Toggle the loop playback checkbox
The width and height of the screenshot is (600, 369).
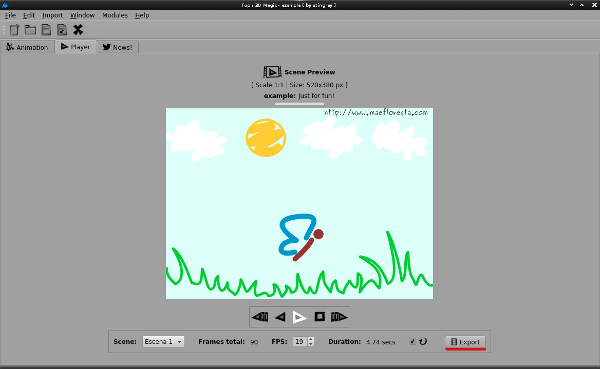click(412, 341)
